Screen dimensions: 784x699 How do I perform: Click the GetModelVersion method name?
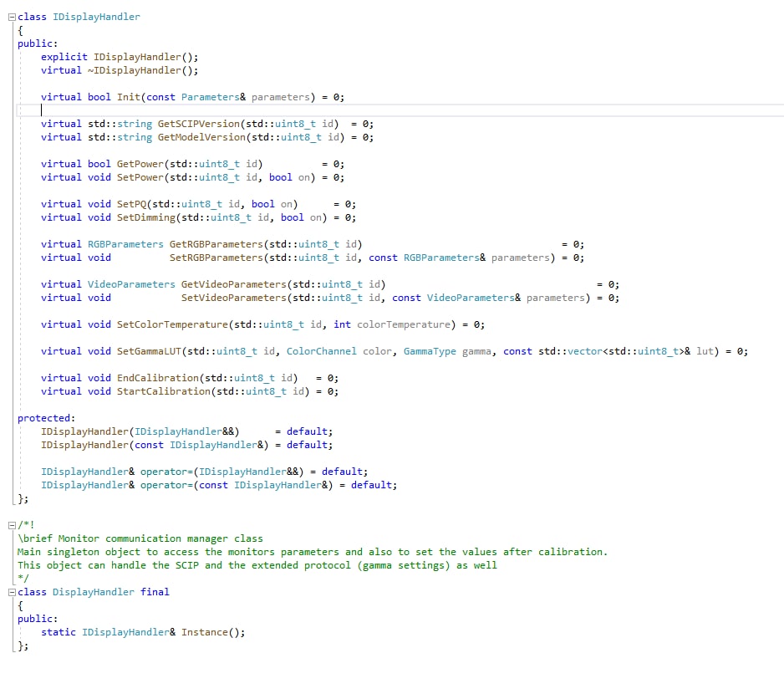click(201, 137)
